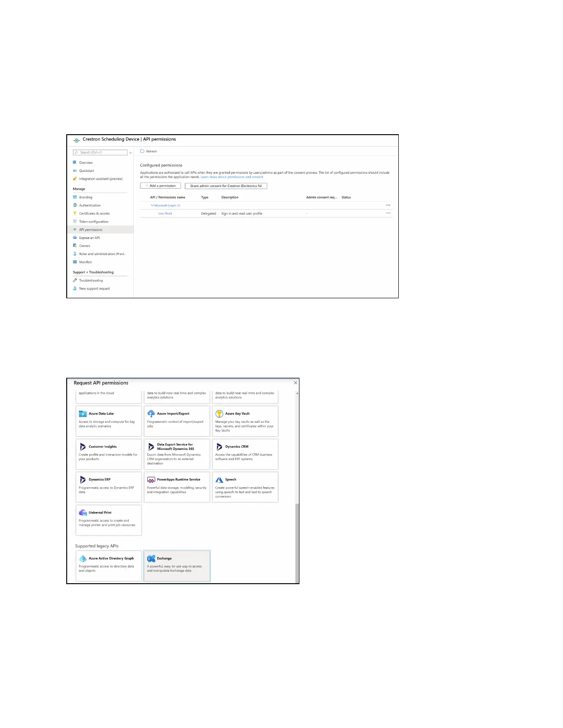Viewport: 563px width, 728px height.
Task: Click the Customer Insights Dynamics icon
Action: [83, 447]
